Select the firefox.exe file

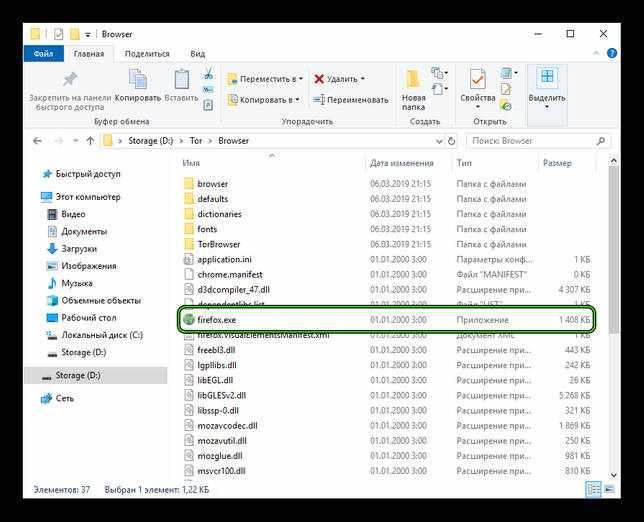pos(386,320)
